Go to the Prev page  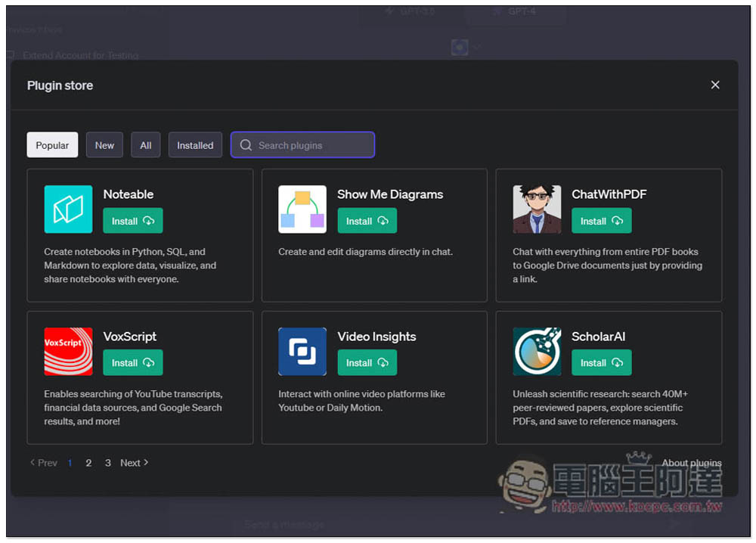tap(44, 463)
